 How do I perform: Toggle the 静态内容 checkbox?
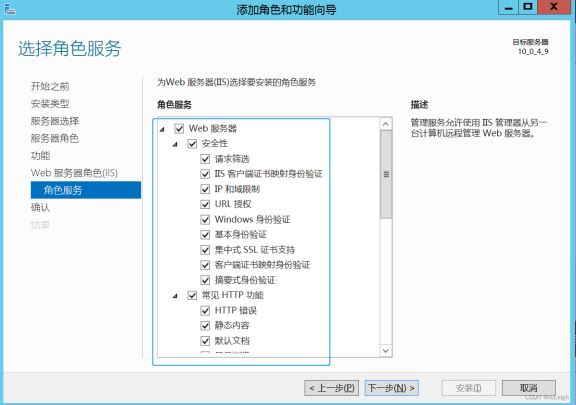(x=205, y=326)
